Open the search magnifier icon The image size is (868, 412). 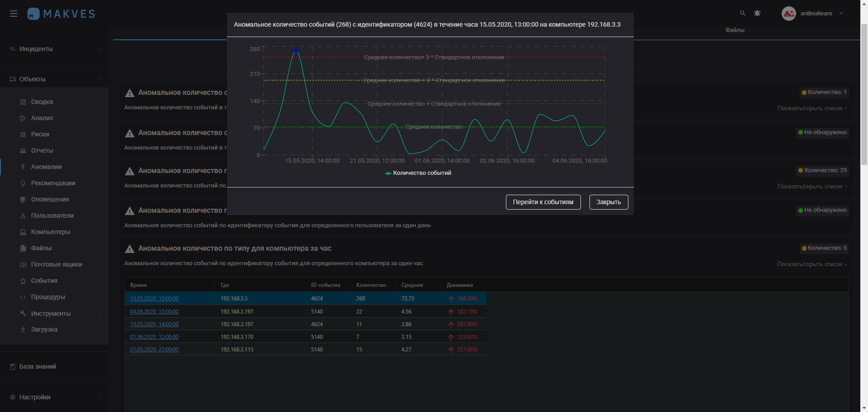point(742,13)
